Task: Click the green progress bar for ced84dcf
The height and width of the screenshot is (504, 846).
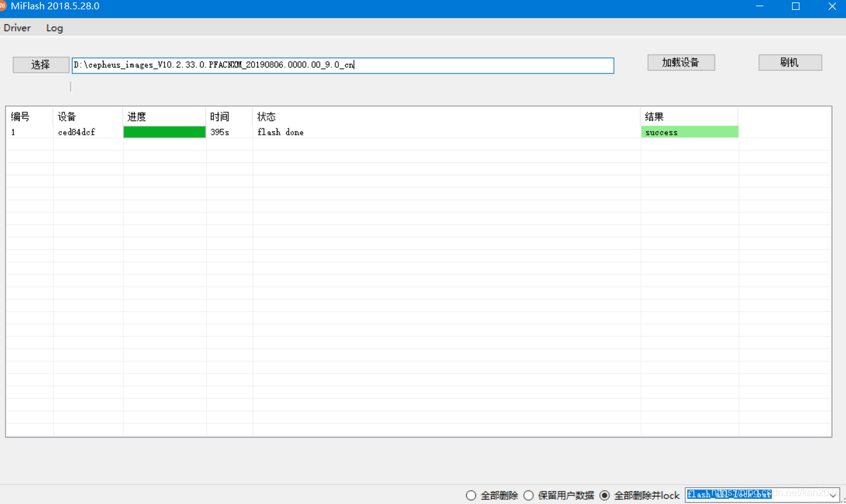Action: pyautogui.click(x=164, y=132)
